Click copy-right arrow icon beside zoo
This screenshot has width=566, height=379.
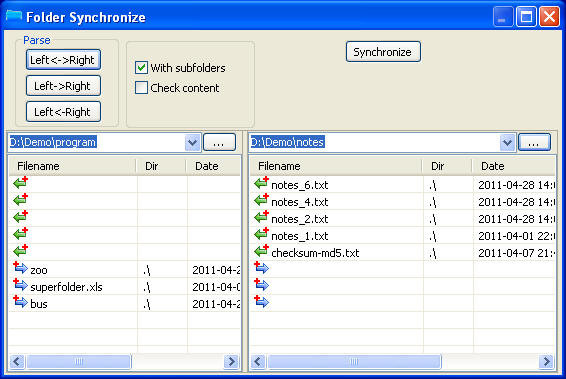point(21,268)
